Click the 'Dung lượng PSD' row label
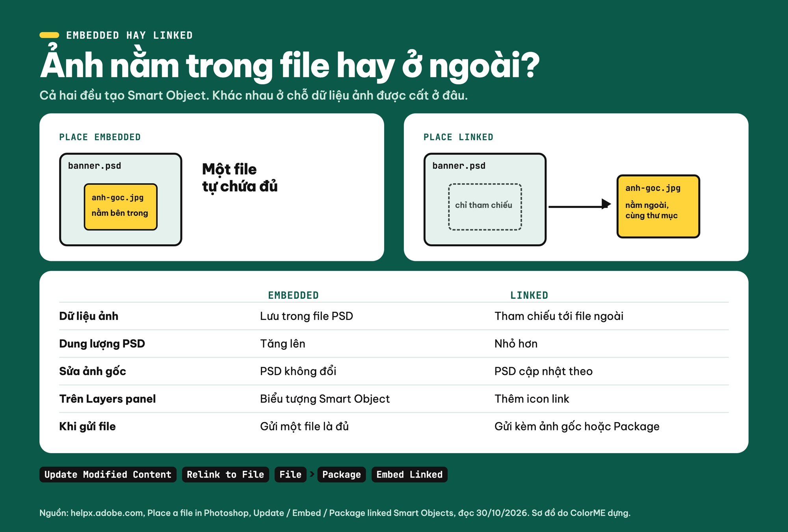788x532 pixels. click(102, 344)
